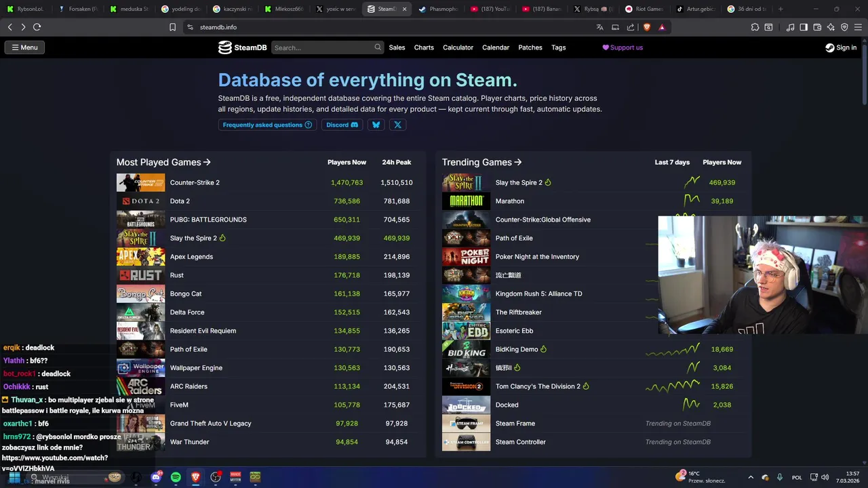The image size is (868, 488).
Task: Open War Thunder entry
Action: [x=189, y=442]
